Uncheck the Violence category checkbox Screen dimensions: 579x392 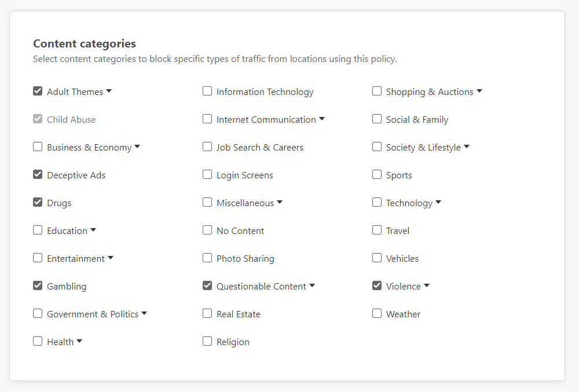pos(377,285)
